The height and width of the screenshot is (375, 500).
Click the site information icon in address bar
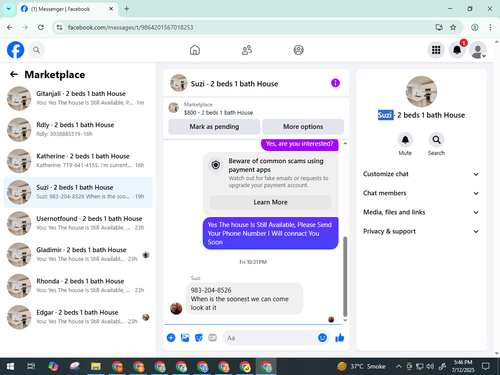[59, 27]
